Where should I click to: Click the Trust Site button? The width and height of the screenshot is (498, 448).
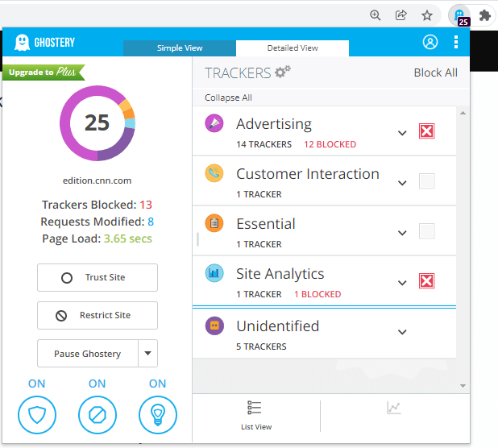pyautogui.click(x=98, y=277)
